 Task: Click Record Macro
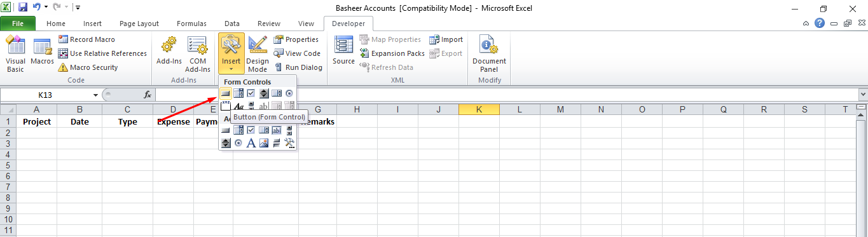click(x=86, y=39)
